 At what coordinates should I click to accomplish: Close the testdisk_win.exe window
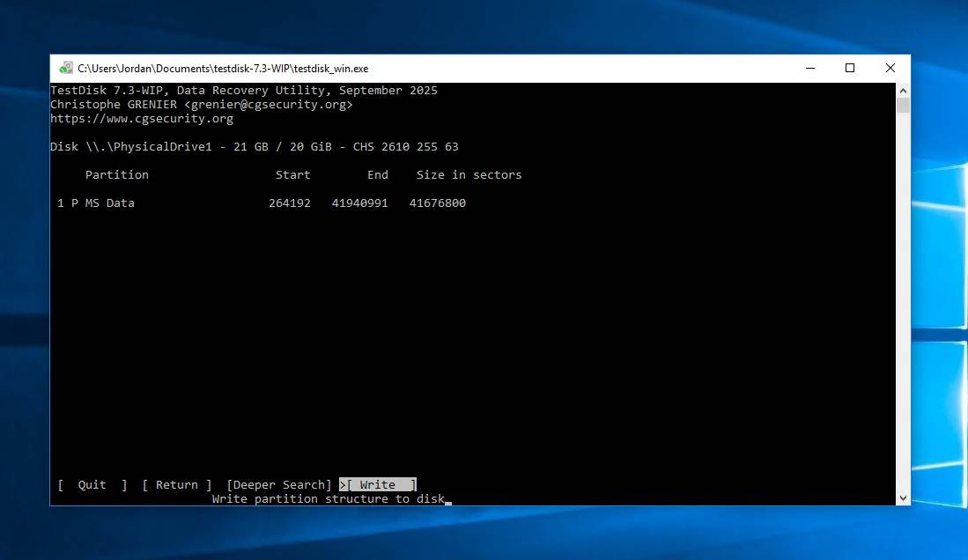(x=890, y=68)
